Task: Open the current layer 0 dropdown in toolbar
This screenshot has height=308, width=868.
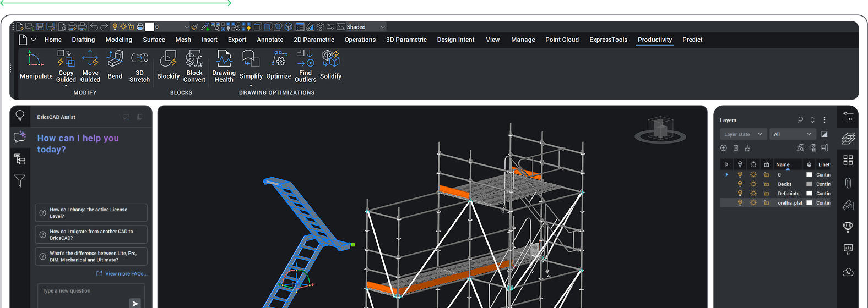Action: [171, 26]
